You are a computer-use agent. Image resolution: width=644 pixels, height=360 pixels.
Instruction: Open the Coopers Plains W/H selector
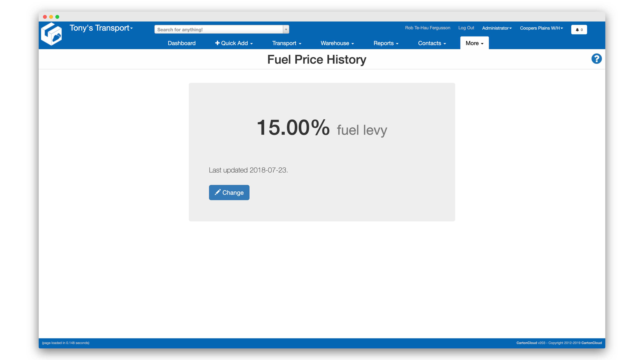[541, 28]
